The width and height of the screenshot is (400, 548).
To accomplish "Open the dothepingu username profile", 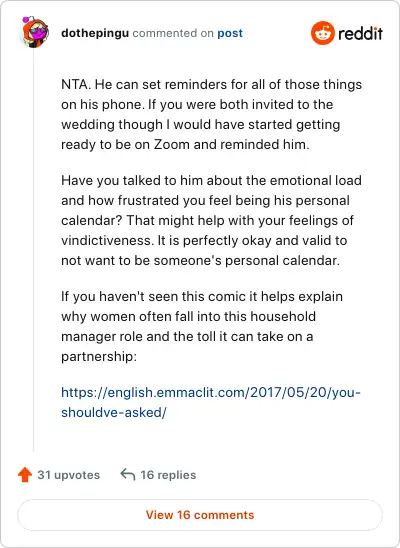I will [95, 33].
